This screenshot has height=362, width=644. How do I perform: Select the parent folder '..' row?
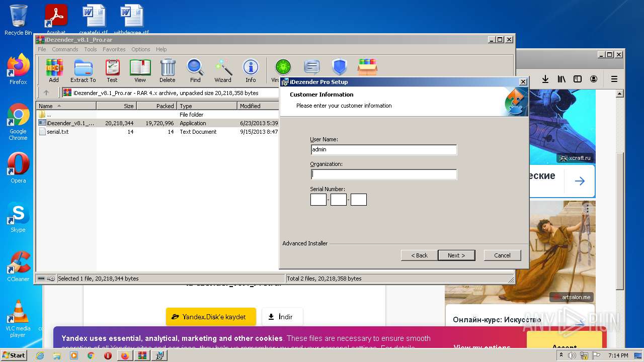(x=157, y=115)
